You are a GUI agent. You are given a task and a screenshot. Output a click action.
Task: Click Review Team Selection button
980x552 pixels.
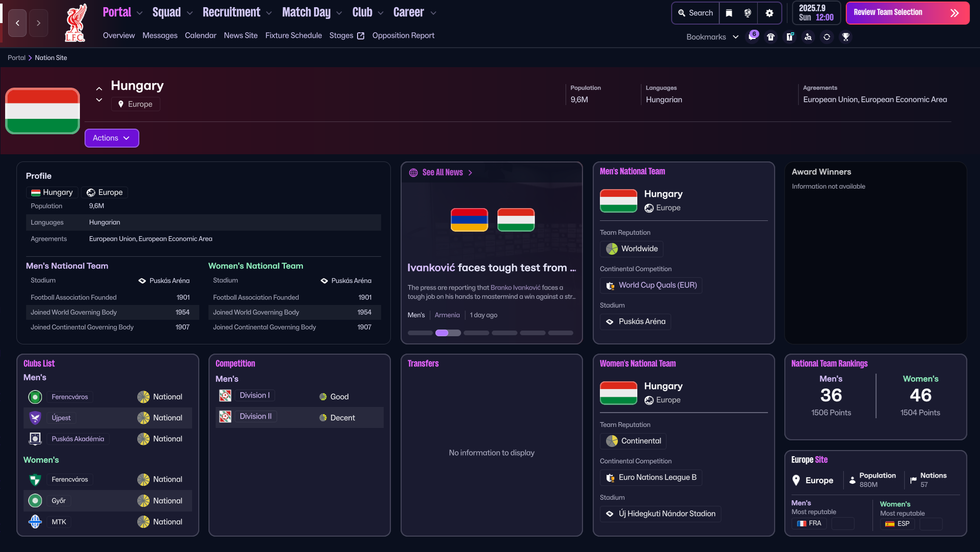[x=907, y=13]
